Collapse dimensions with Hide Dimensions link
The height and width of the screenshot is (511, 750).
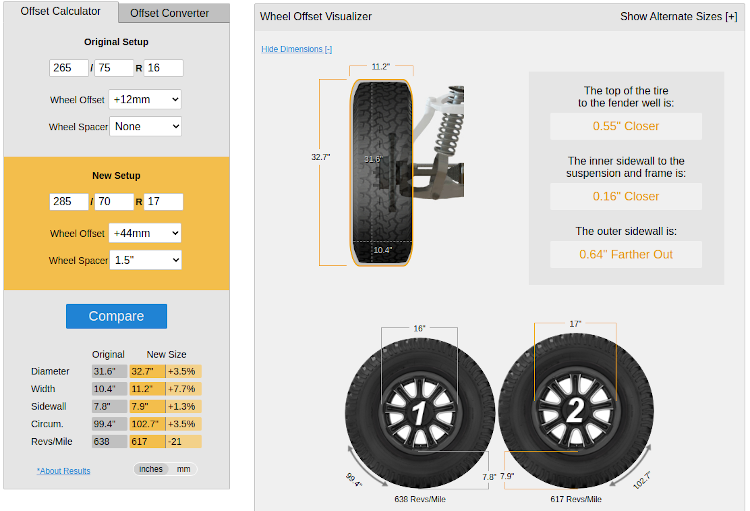(296, 49)
